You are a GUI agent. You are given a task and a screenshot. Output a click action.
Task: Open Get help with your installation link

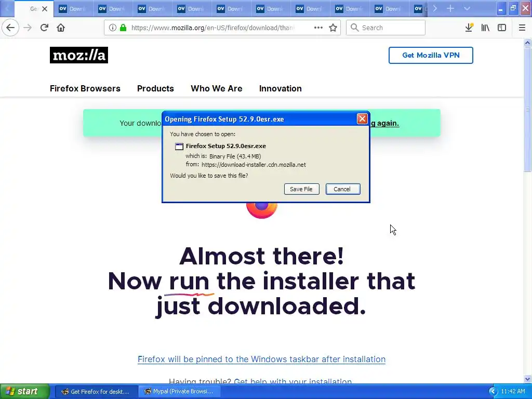[x=293, y=381]
